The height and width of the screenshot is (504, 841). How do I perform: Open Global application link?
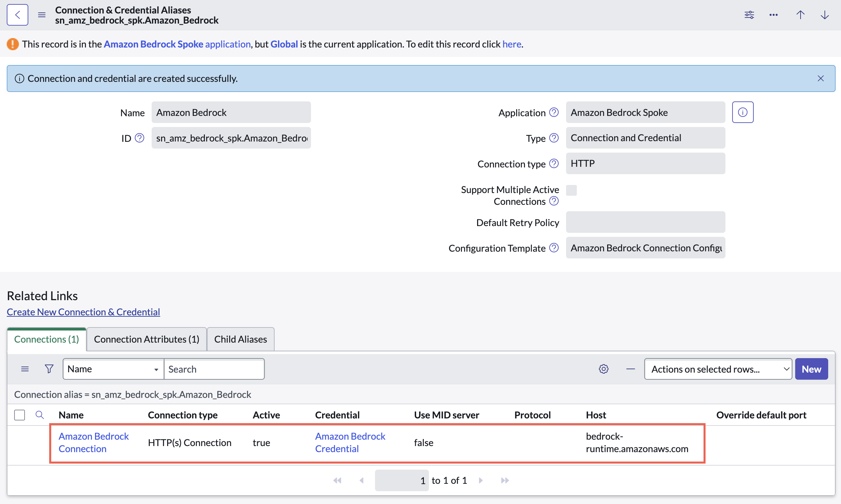point(284,44)
